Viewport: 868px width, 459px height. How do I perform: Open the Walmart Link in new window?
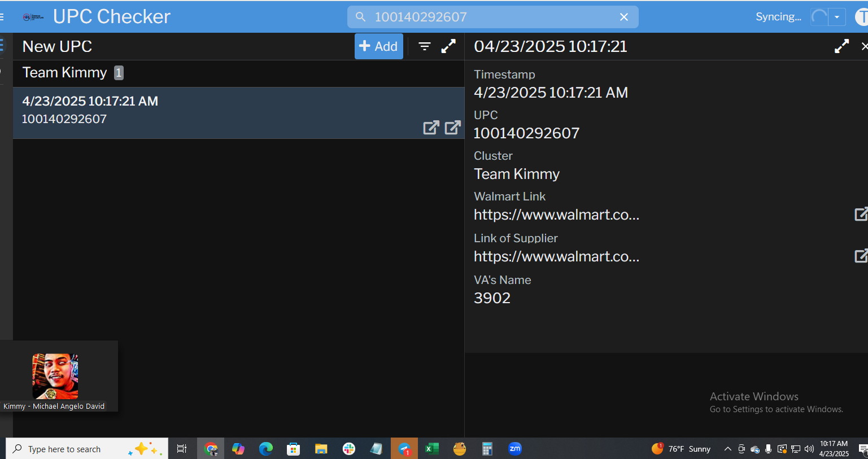pyautogui.click(x=861, y=215)
